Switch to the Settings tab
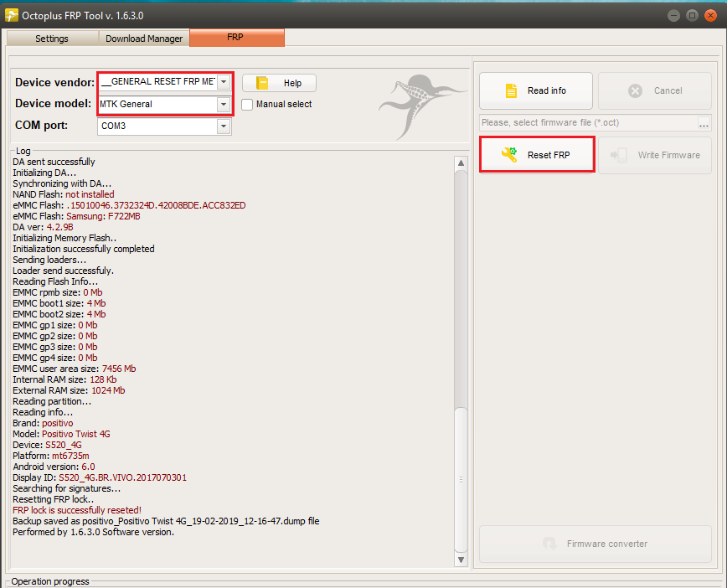The width and height of the screenshot is (727, 588). [x=52, y=39]
